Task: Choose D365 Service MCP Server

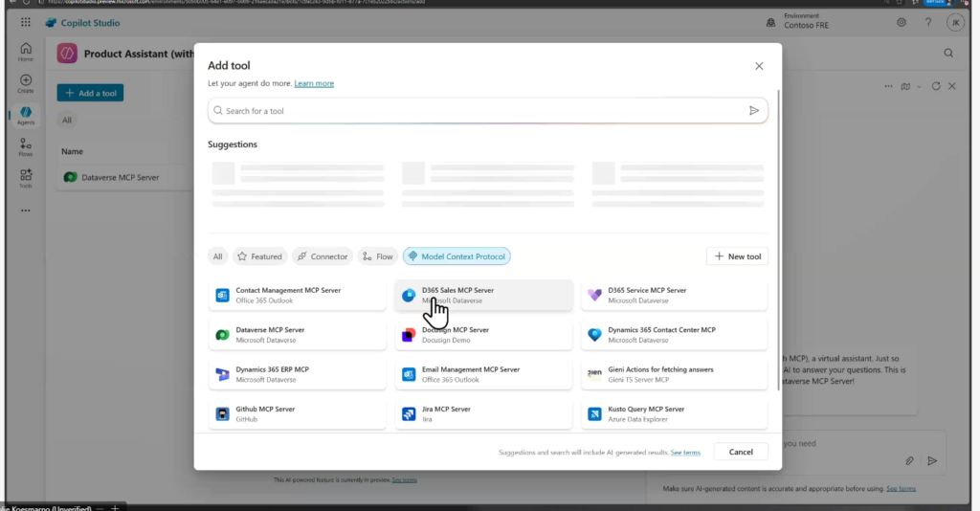Action: point(674,295)
